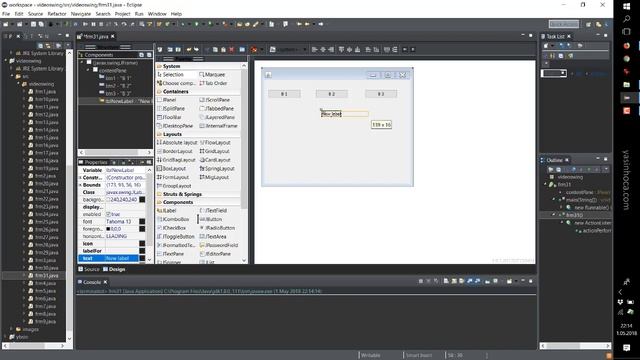Open the File menu
The image size is (640, 360).
[x=6, y=14]
